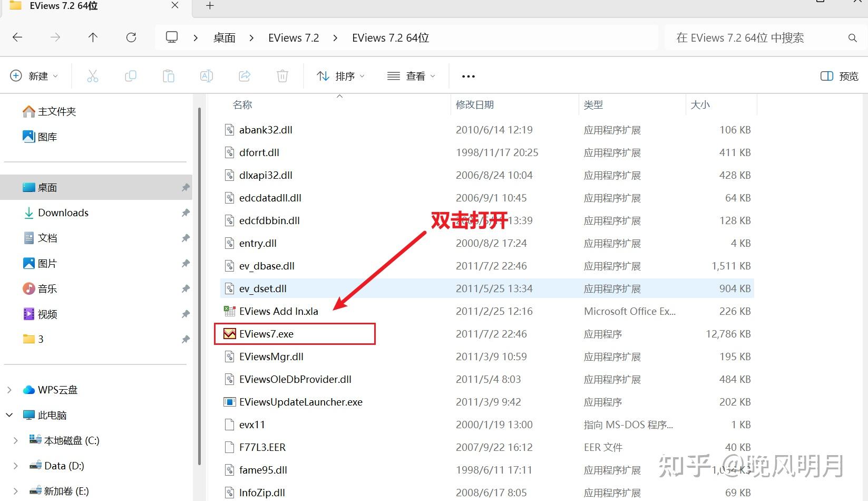This screenshot has width=868, height=501.
Task: Toggle the 预览 preview pane
Action: click(x=838, y=75)
